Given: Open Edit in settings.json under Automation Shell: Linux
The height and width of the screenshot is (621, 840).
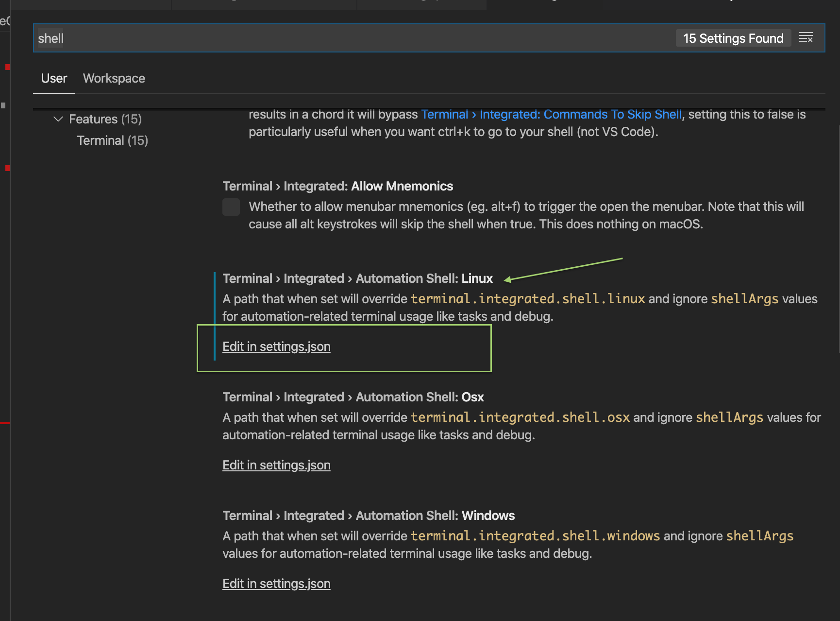Looking at the screenshot, I should tap(276, 346).
